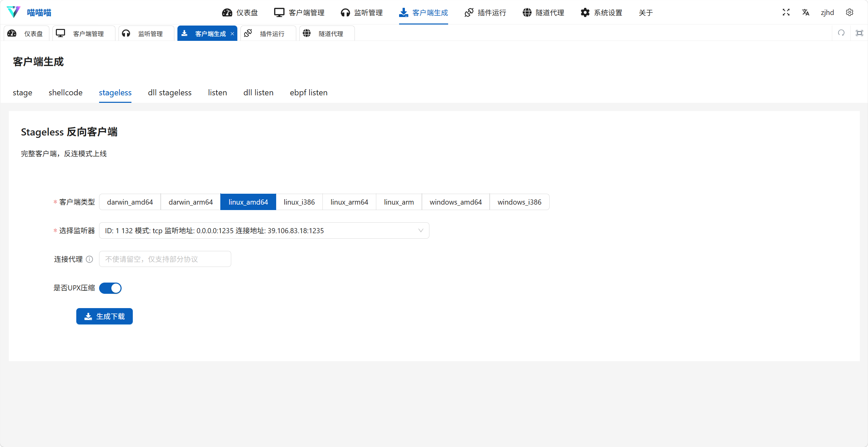The height and width of the screenshot is (447, 868).
Task: Open layout settings gear icon at top right
Action: point(850,12)
